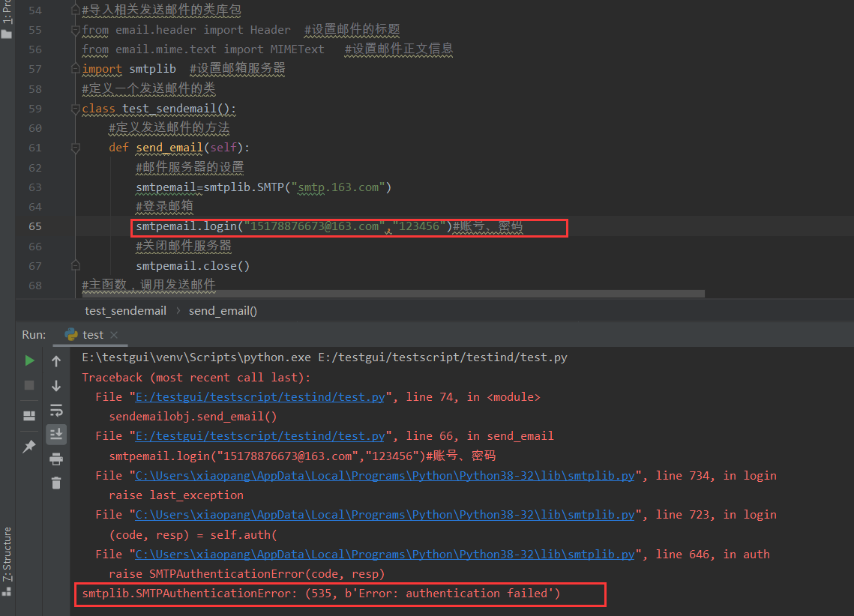
Task: Click 'from email.header import Header' code line
Action: coord(186,30)
